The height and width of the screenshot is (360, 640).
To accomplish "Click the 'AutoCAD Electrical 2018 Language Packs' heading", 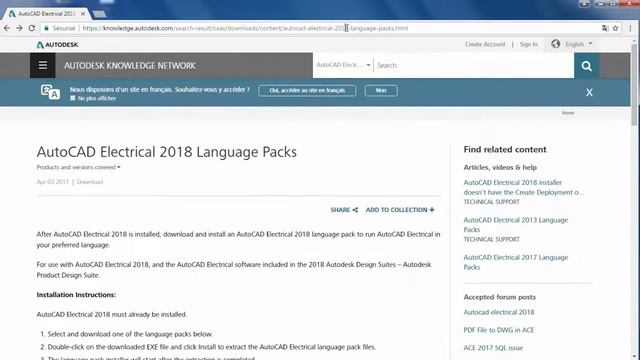I will [167, 152].
